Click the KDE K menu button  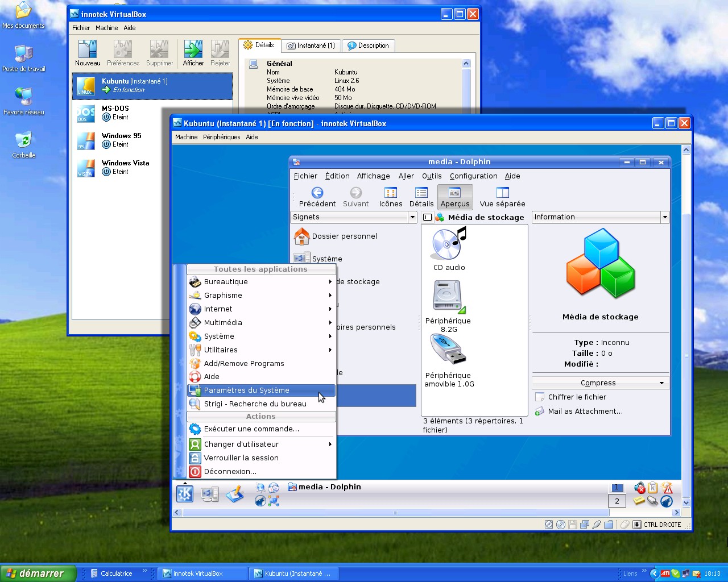click(x=185, y=494)
